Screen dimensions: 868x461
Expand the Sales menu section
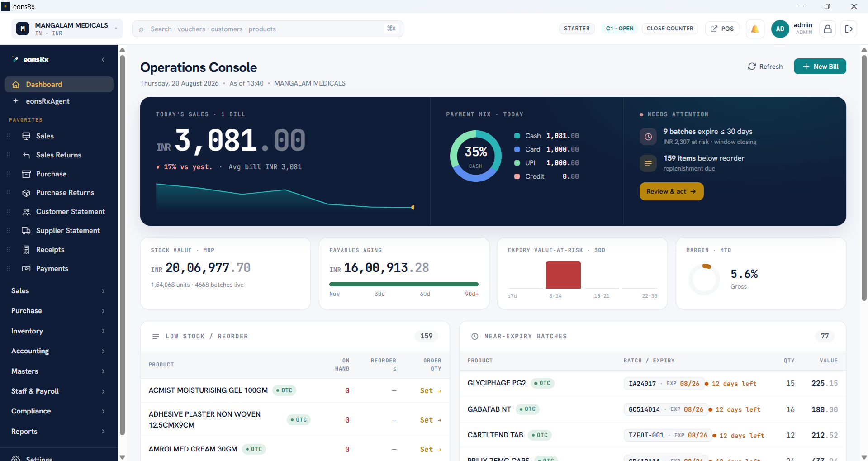pos(58,291)
